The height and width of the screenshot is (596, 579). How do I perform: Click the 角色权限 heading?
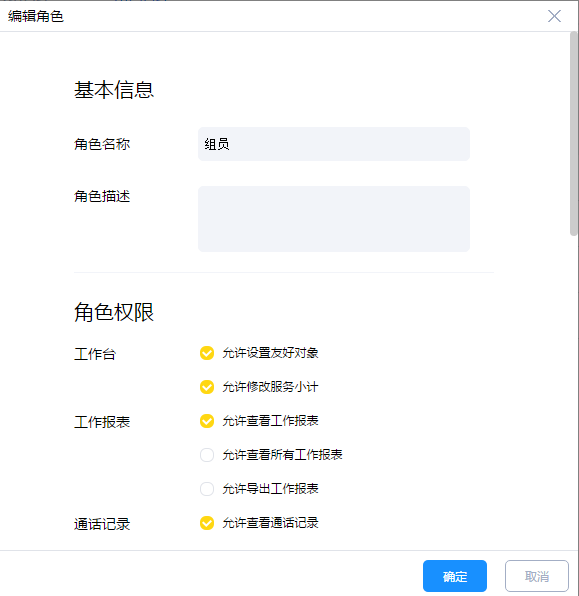[114, 312]
